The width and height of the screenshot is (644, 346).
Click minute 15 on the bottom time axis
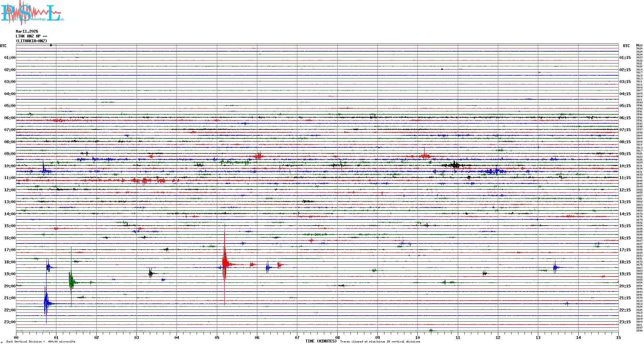point(618,337)
